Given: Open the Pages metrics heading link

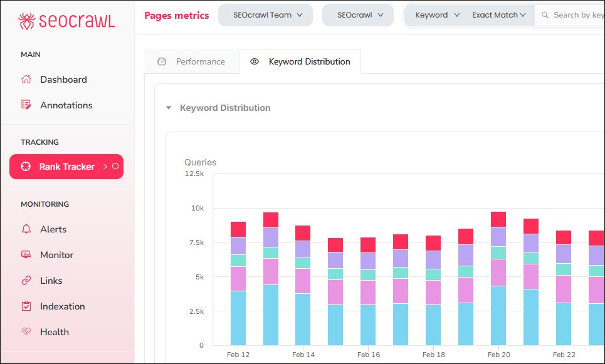Looking at the screenshot, I should 176,15.
